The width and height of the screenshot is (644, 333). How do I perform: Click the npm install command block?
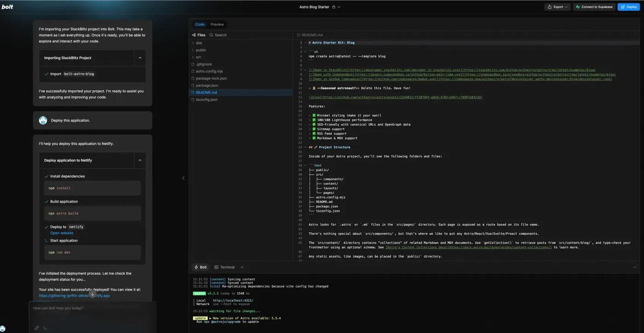[92, 188]
